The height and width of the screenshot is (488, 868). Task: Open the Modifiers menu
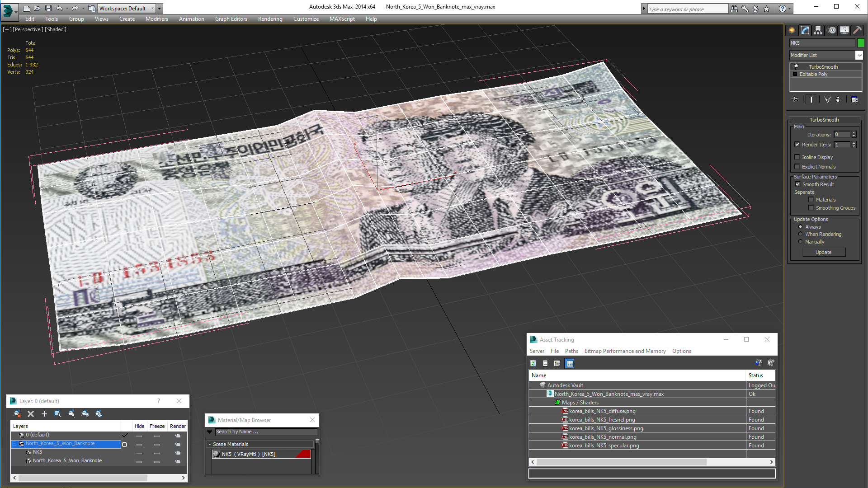[157, 19]
